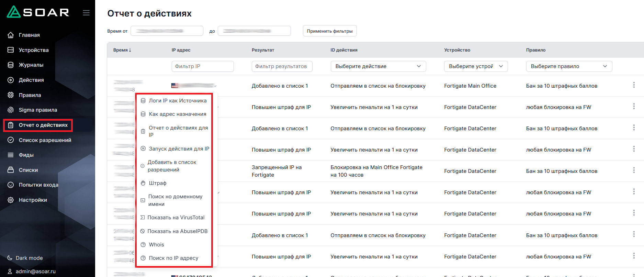Click the Фильтр IP input field
This screenshot has height=277, width=644.
point(202,66)
